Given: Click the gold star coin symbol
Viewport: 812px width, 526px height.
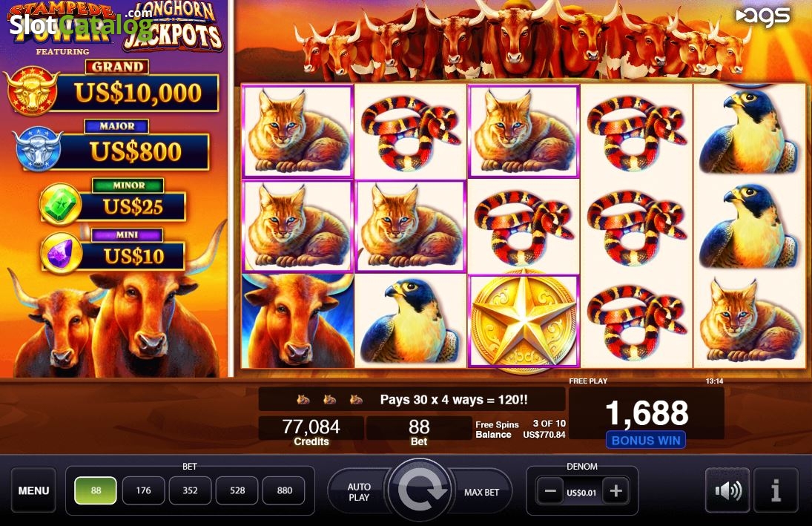Looking at the screenshot, I should coord(524,322).
